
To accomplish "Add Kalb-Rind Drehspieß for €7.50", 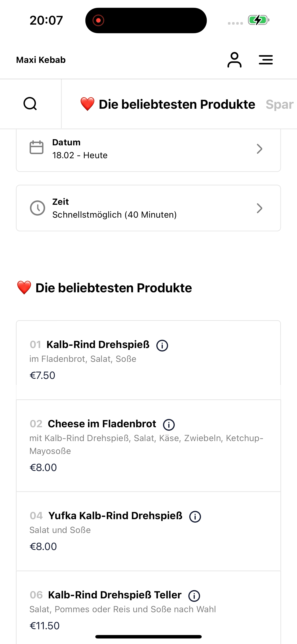I will coord(148,360).
